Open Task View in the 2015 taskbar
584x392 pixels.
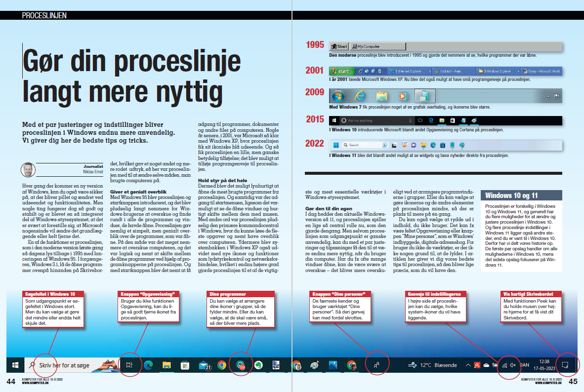(420, 120)
